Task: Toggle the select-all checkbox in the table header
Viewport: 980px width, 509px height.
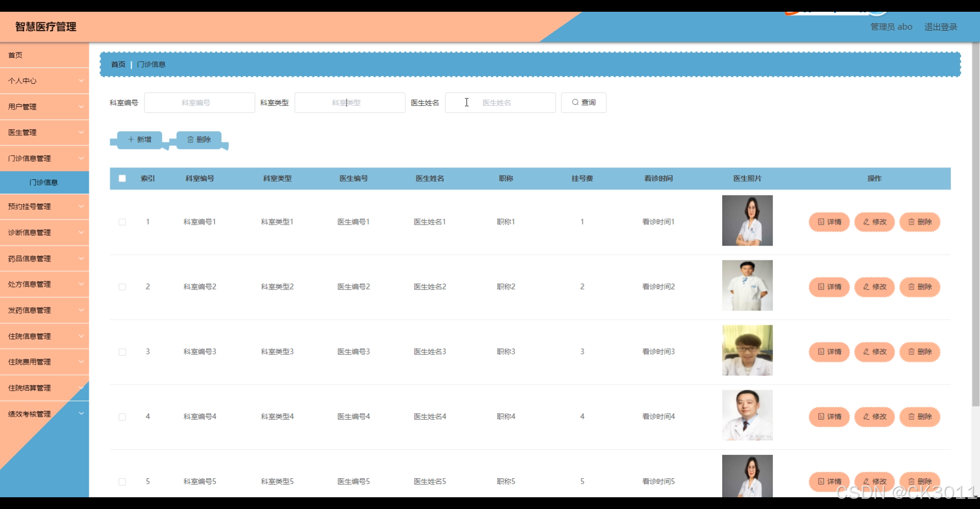Action: tap(122, 178)
